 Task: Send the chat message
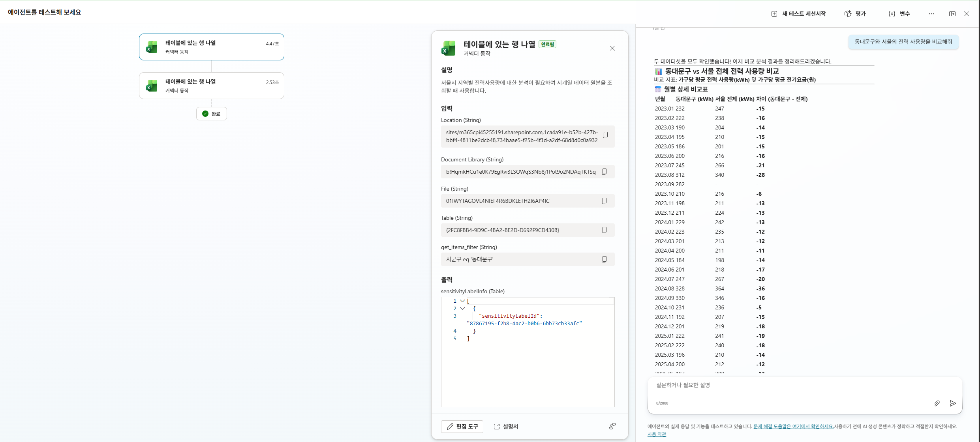953,403
